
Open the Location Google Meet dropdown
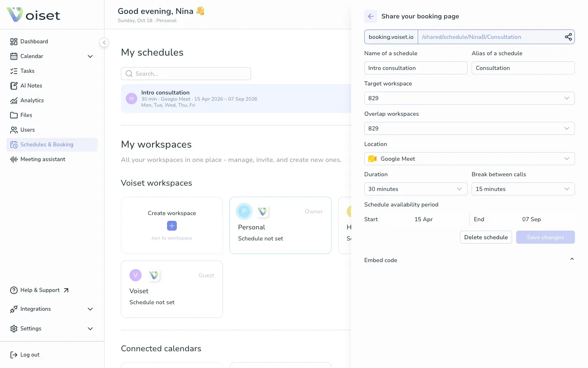point(470,159)
